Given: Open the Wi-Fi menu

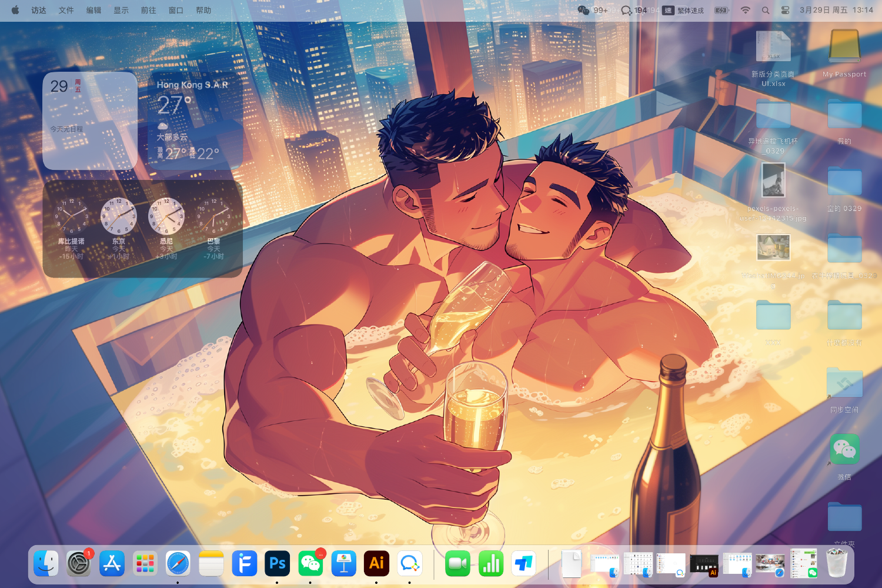Looking at the screenshot, I should pos(745,11).
